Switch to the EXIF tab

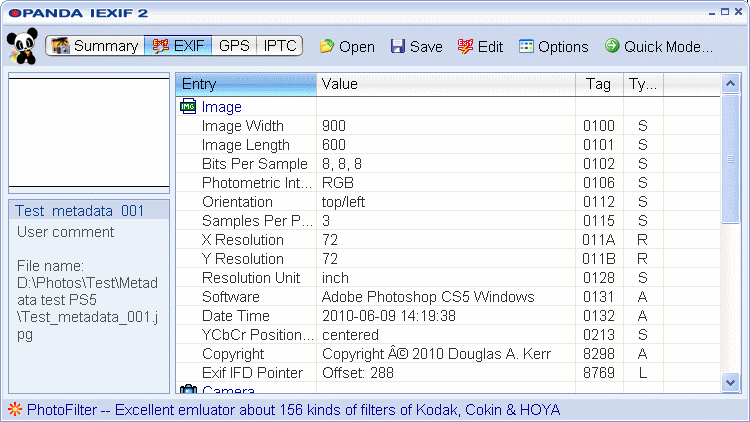[178, 46]
